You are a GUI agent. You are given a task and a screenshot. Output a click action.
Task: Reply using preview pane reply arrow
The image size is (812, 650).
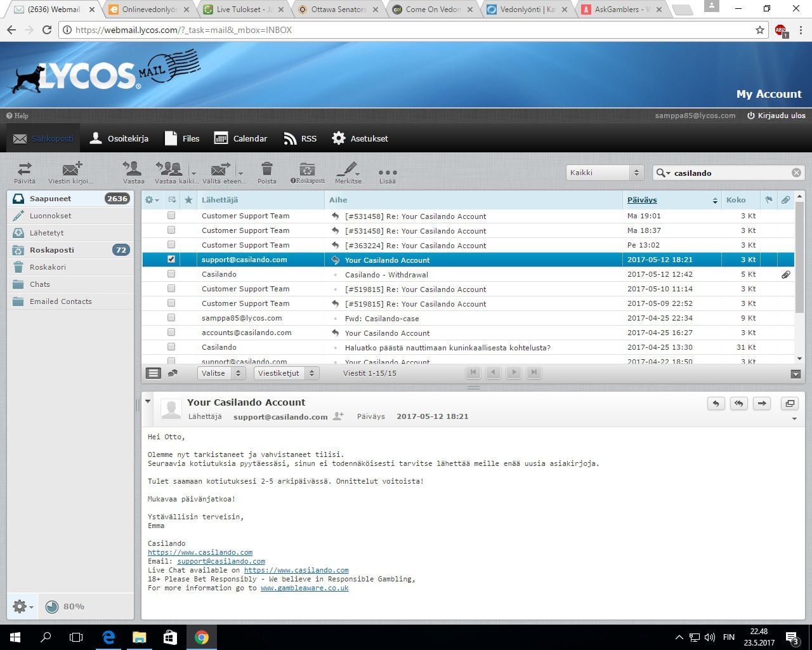click(716, 403)
